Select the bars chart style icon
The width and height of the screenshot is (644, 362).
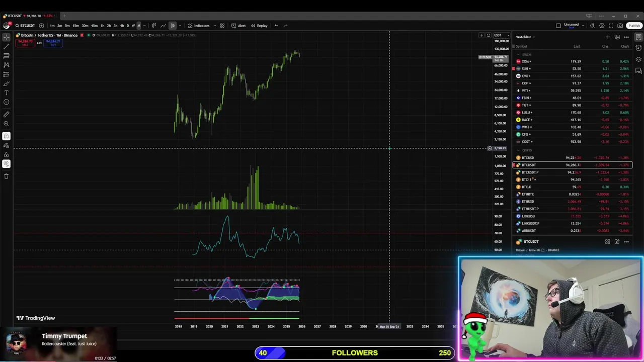coord(172,26)
